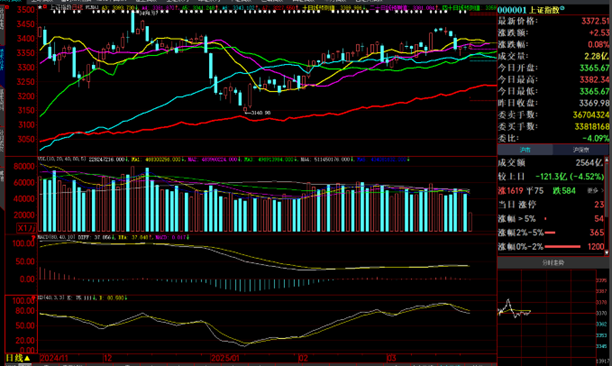Click the 000001 上证指数 stock code title
Screen dimensions: 612x366
[x=528, y=10]
